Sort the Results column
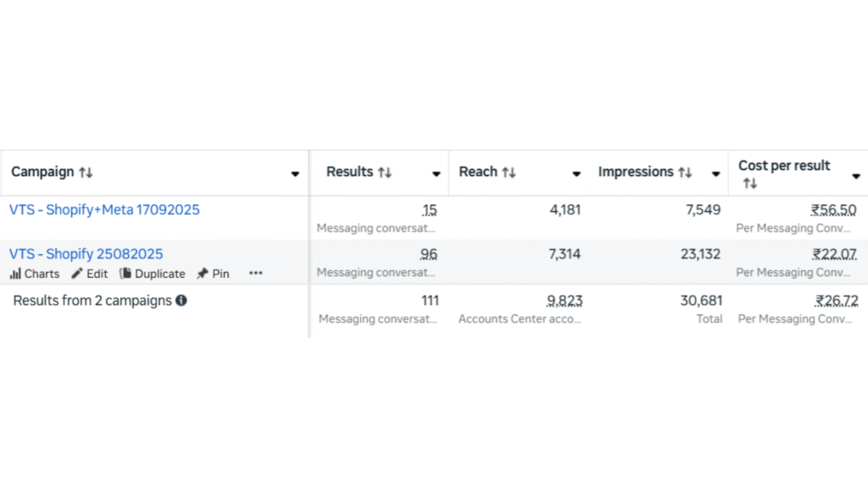Screen dimensions: 868x488 pos(385,172)
